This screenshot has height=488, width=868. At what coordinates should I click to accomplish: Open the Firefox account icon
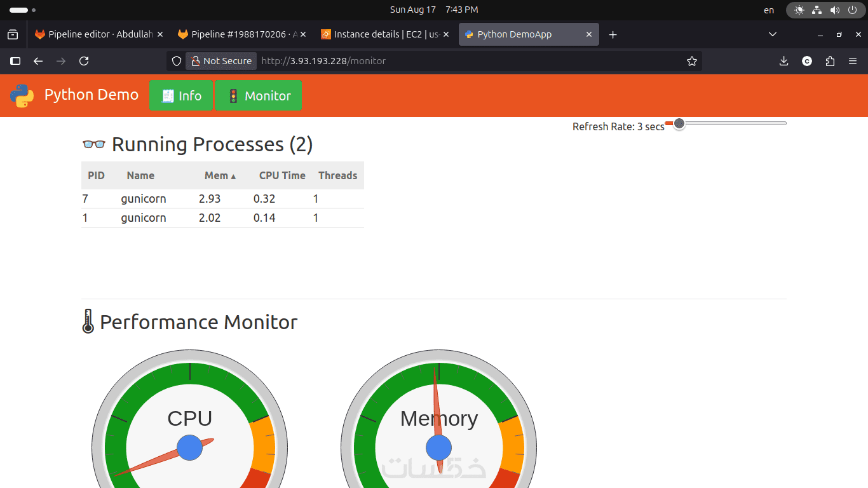coord(807,61)
